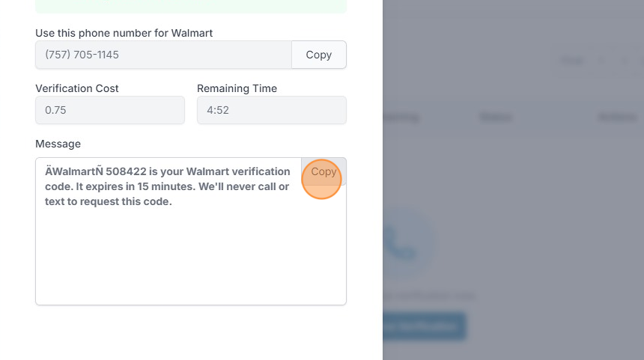The height and width of the screenshot is (360, 644).
Task: Click the "Verification Cost" label
Action: (77, 88)
